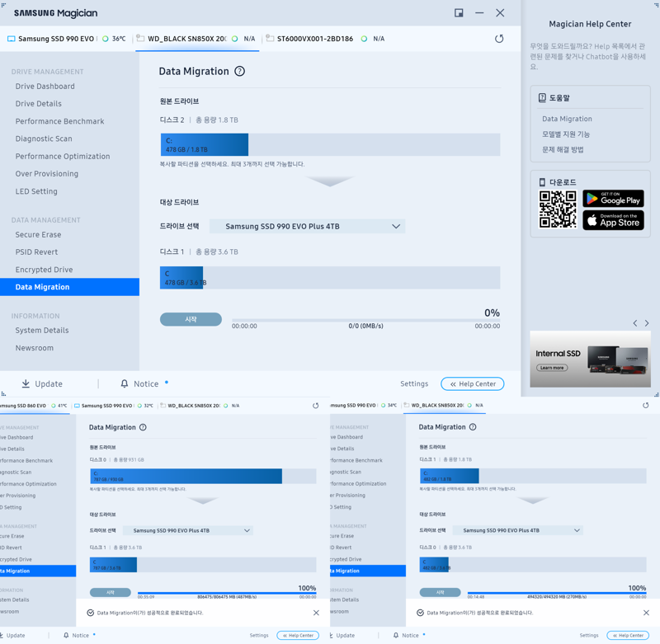Click the 시작 button in the lower-right window
660x644 pixels.
point(441,592)
